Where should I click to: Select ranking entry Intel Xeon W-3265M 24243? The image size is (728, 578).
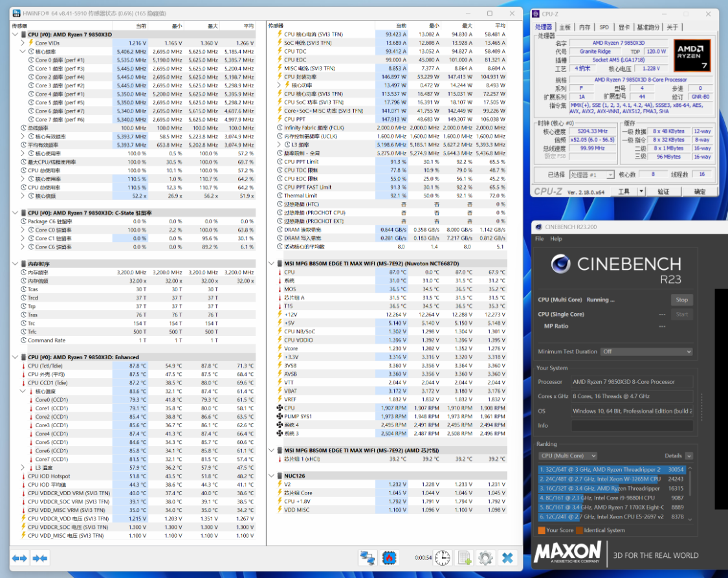[x=612, y=479]
